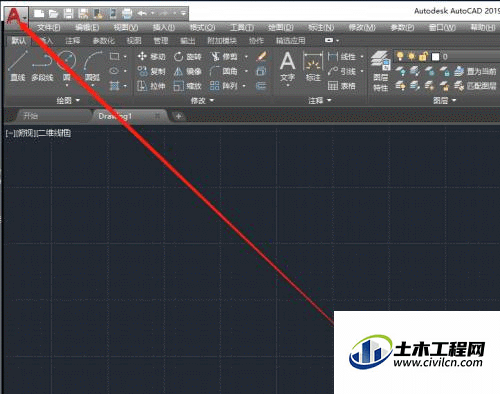Select the 缩放 scale tool

click(188, 86)
